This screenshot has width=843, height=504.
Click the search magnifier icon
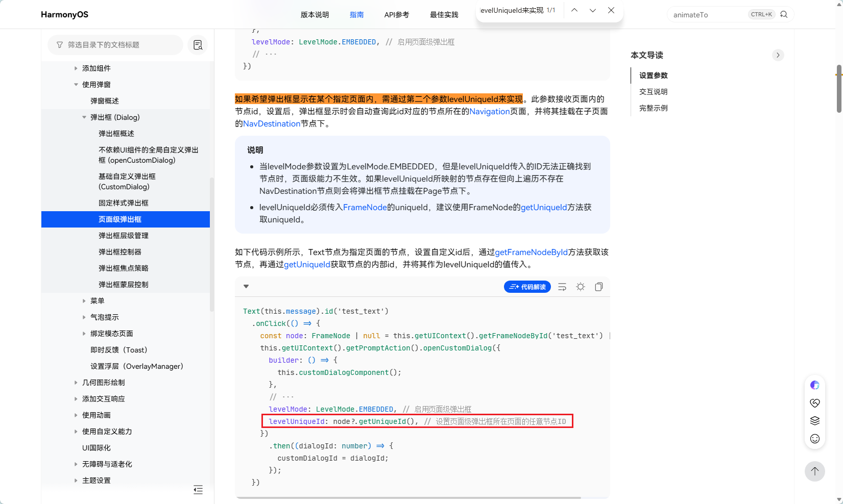point(784,14)
